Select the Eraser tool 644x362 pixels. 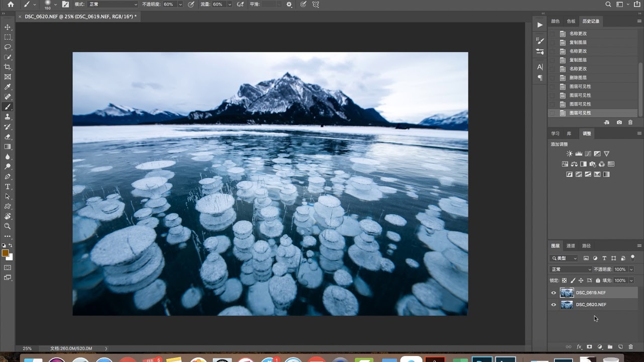8,137
